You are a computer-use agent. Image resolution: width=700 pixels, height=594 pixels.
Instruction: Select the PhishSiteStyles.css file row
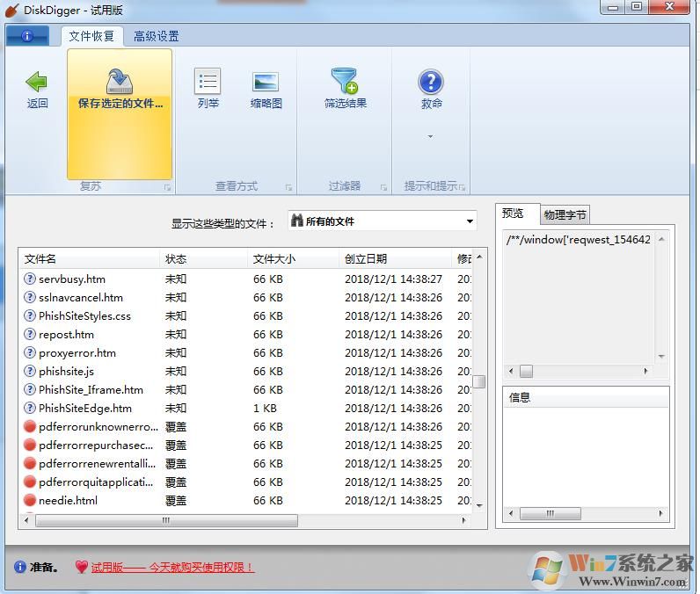(84, 316)
